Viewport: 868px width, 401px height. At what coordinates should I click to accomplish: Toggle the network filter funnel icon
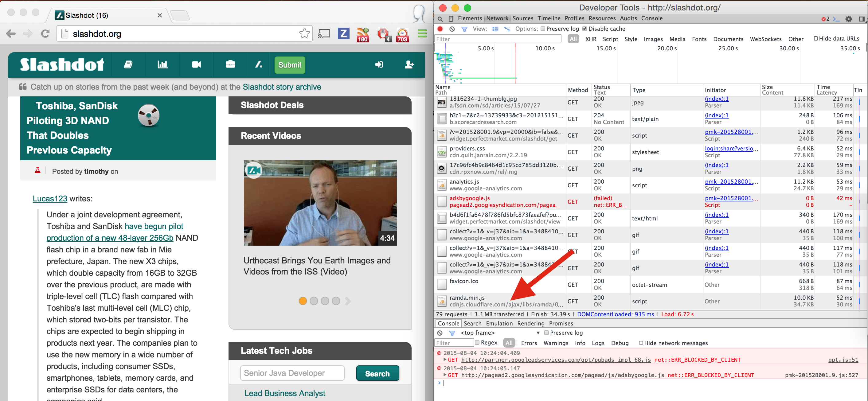[464, 29]
